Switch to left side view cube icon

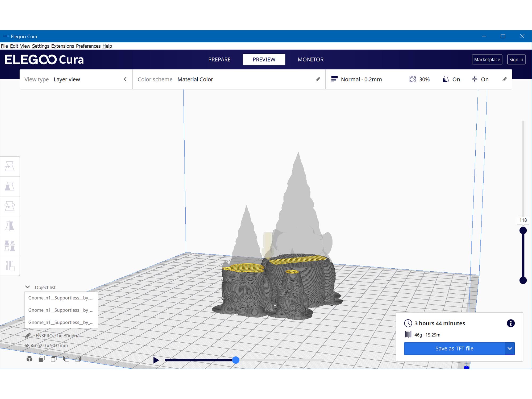[66, 359]
